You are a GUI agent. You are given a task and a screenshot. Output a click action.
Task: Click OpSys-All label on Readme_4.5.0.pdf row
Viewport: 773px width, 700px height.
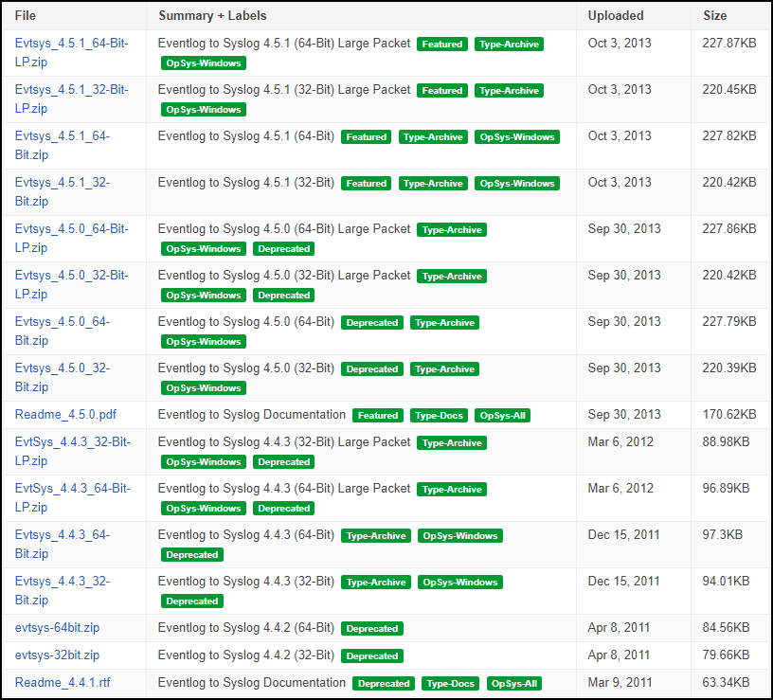(x=503, y=416)
